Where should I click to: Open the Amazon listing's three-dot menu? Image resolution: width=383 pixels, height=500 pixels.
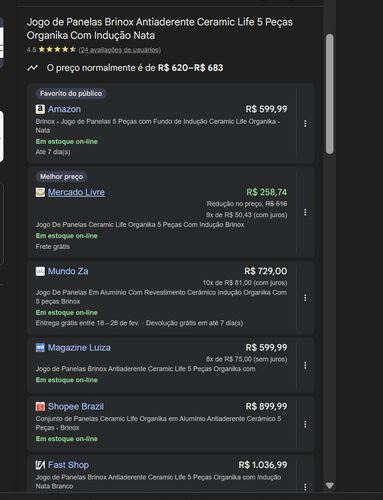click(x=305, y=124)
